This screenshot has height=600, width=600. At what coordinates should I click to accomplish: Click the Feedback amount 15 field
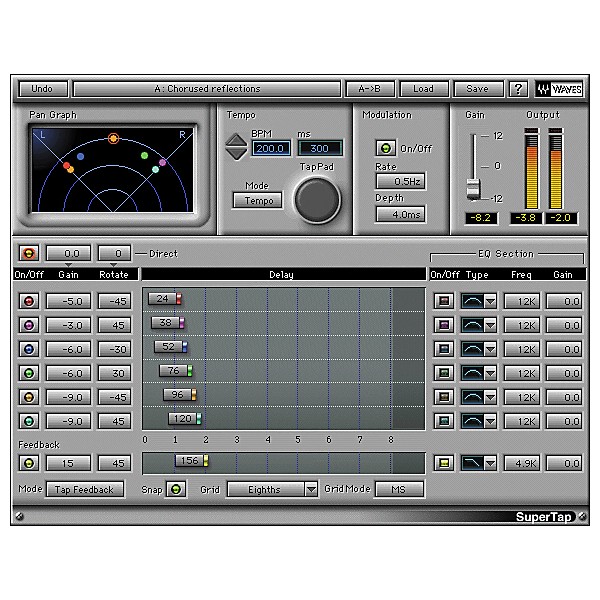click(69, 463)
